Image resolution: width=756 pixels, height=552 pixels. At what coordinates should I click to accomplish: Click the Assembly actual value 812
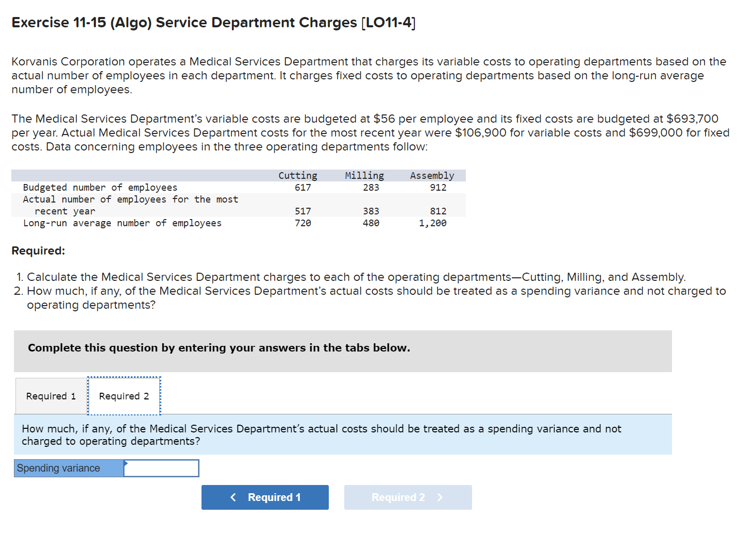[439, 211]
